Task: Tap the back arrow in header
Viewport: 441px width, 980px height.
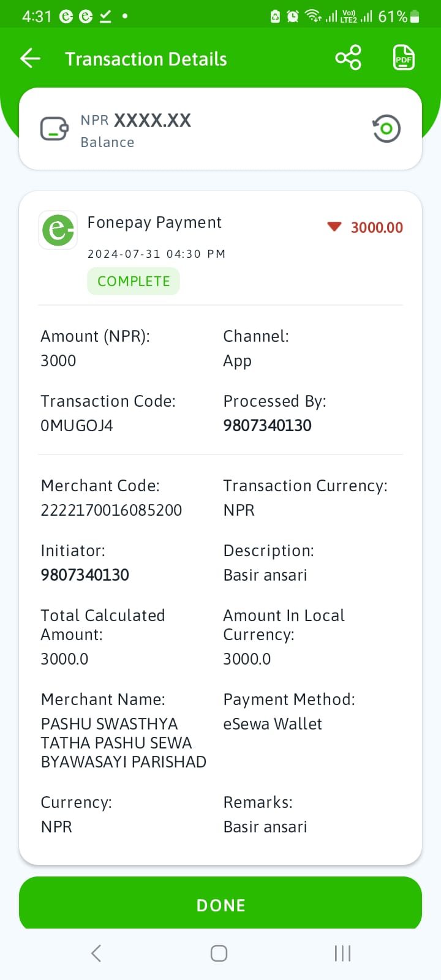Action: coord(30,59)
